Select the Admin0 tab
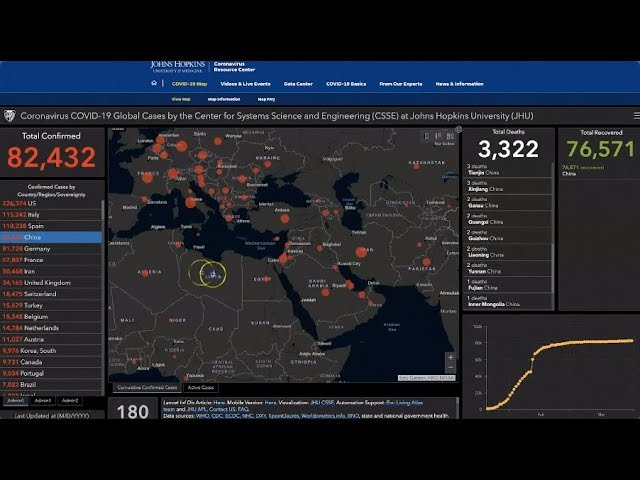 coord(16,401)
